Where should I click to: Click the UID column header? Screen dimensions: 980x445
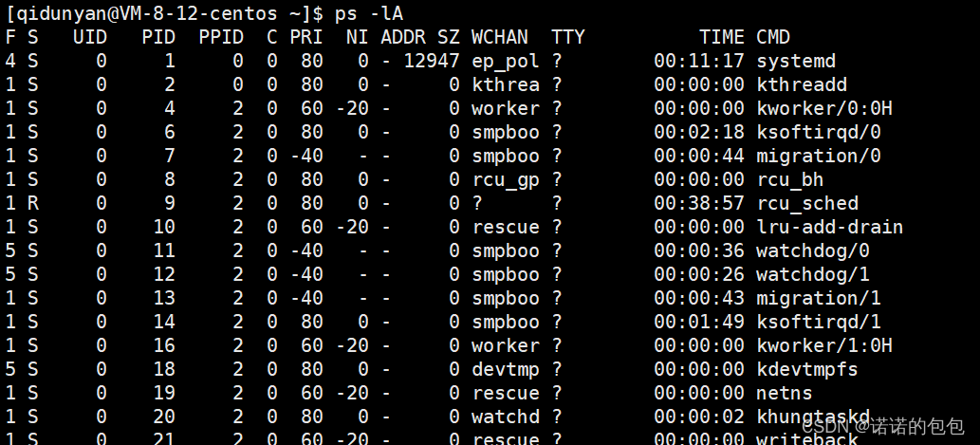click(x=90, y=37)
